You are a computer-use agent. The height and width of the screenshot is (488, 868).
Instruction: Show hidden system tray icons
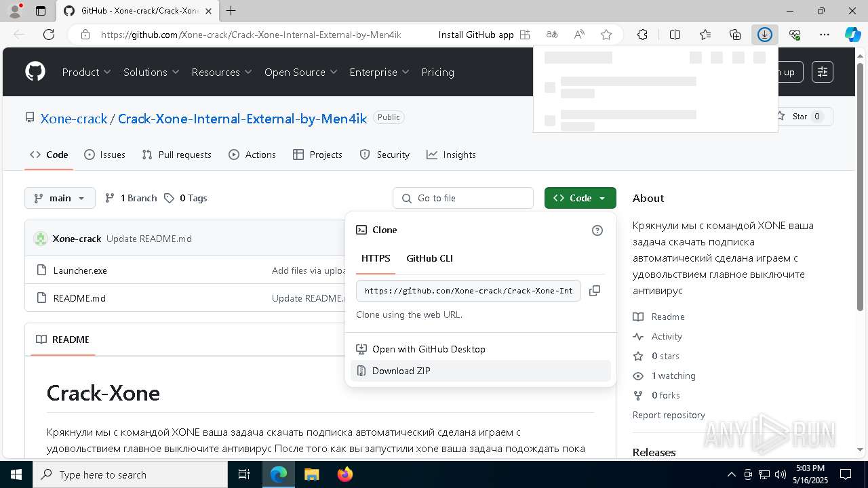click(x=731, y=474)
